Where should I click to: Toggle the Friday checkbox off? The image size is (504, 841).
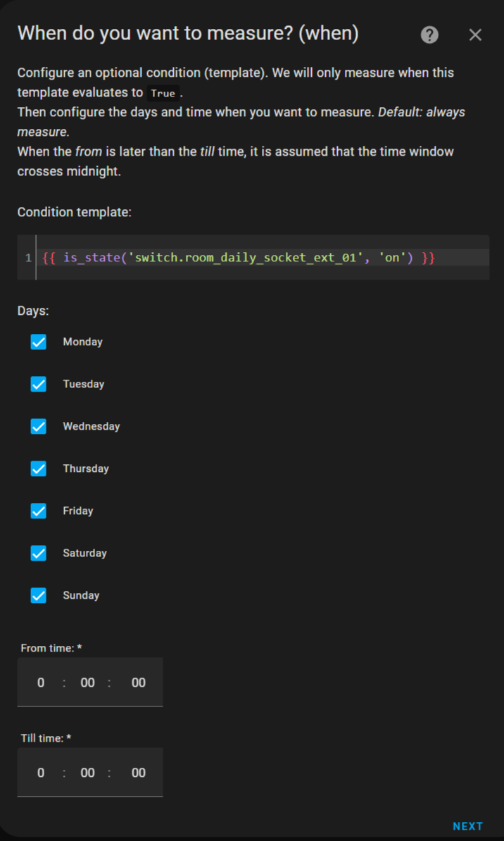point(39,511)
